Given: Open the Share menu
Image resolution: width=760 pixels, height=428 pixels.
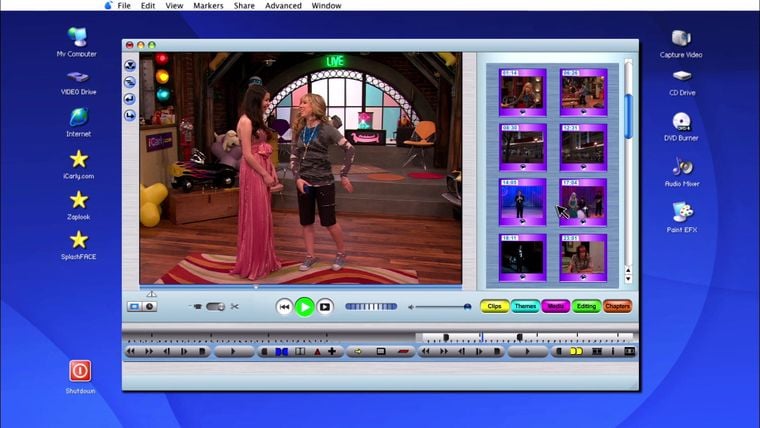Looking at the screenshot, I should [x=244, y=6].
